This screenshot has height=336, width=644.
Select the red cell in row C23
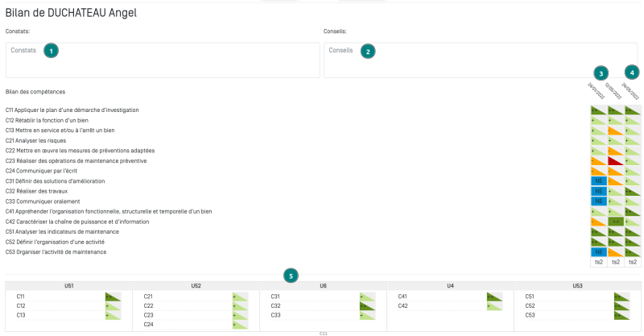pos(615,160)
